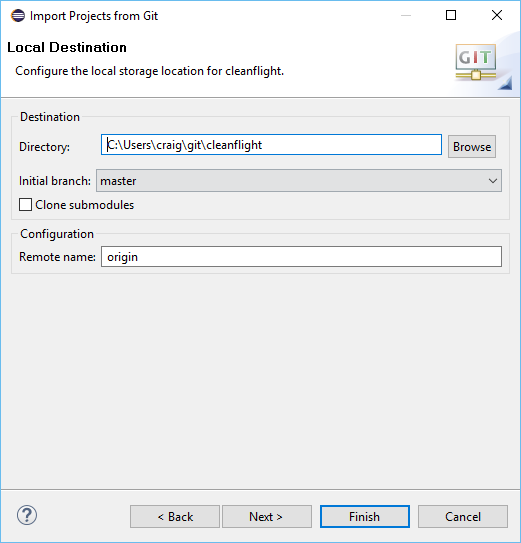521x543 pixels.
Task: Browse for a destination directory
Action: coord(472,146)
